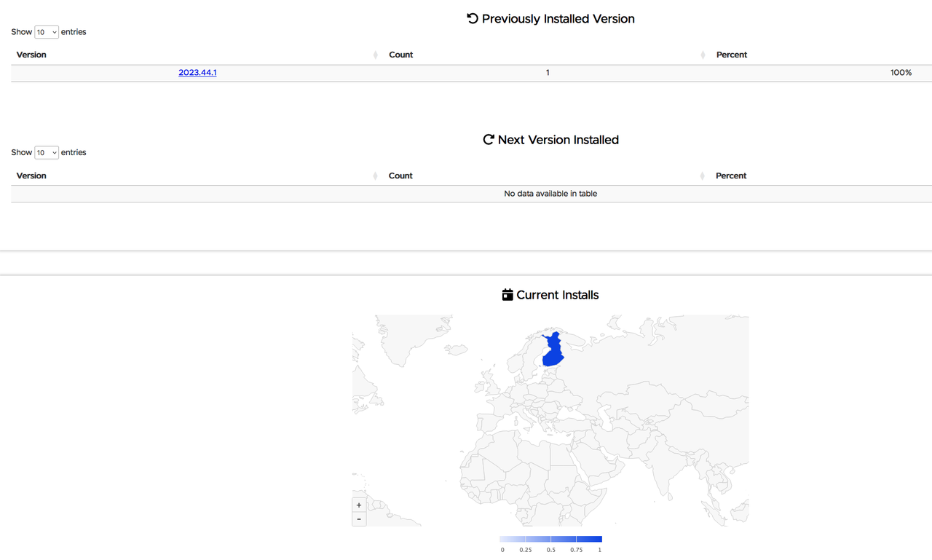The width and height of the screenshot is (932, 560).
Task: Click the 0.5 legend label
Action: point(551,550)
